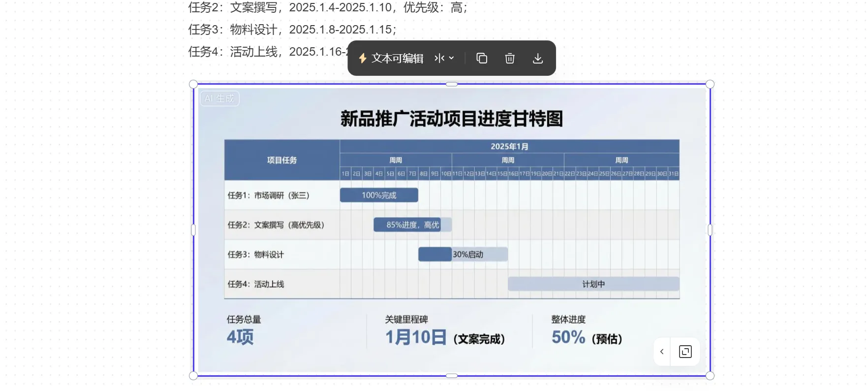The height and width of the screenshot is (391, 868).
Task: Click the 文本可编辑 label
Action: tap(397, 58)
